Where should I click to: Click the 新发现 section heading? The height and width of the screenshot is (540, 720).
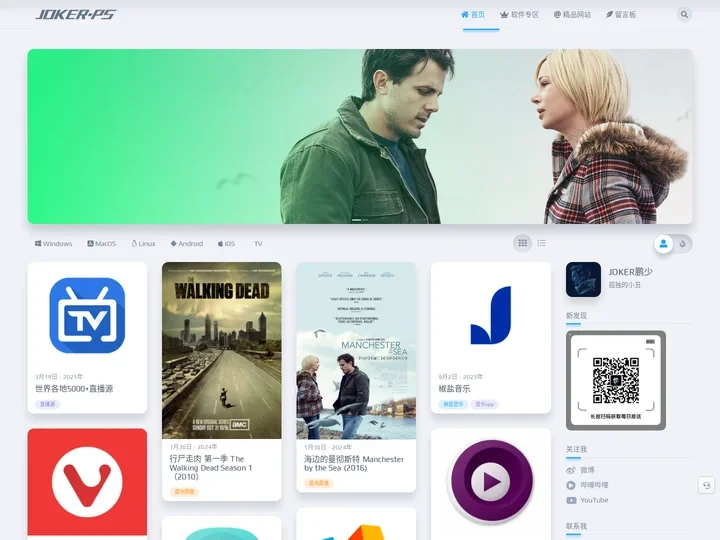point(576,315)
